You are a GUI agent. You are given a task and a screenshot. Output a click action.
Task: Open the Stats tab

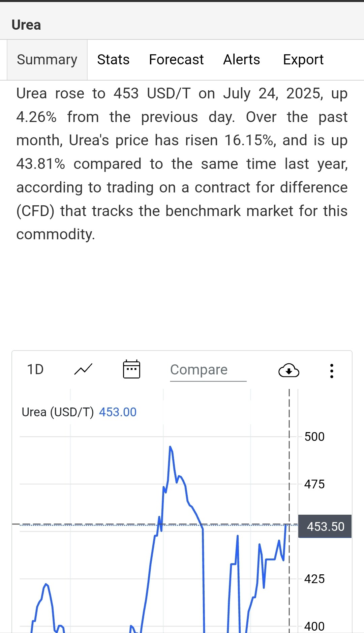pos(113,60)
